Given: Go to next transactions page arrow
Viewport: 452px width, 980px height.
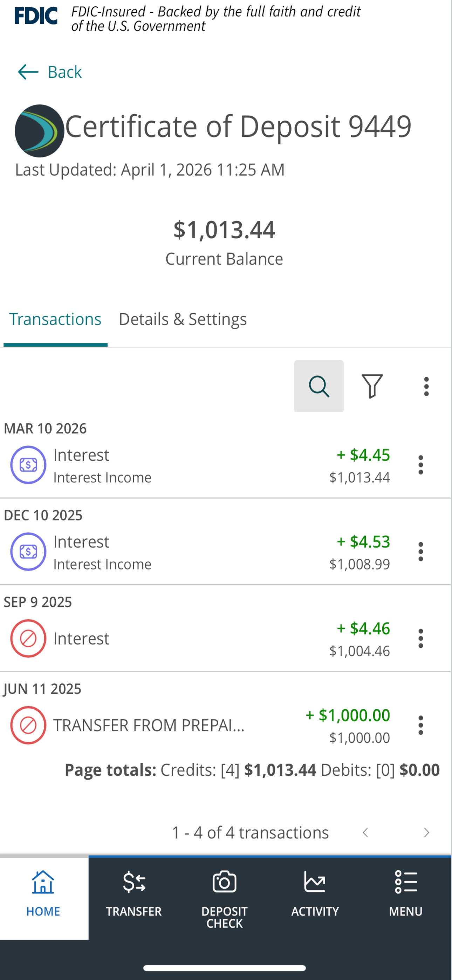Looking at the screenshot, I should pyautogui.click(x=426, y=833).
